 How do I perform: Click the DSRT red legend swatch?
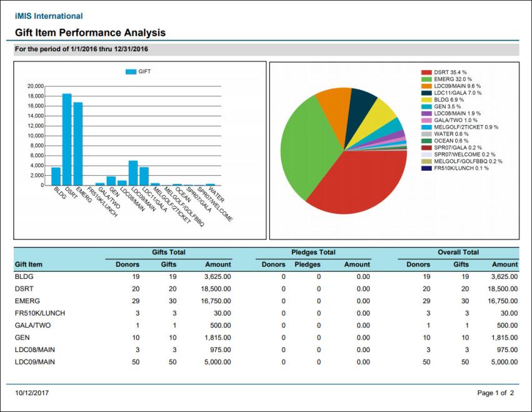pyautogui.click(x=426, y=73)
